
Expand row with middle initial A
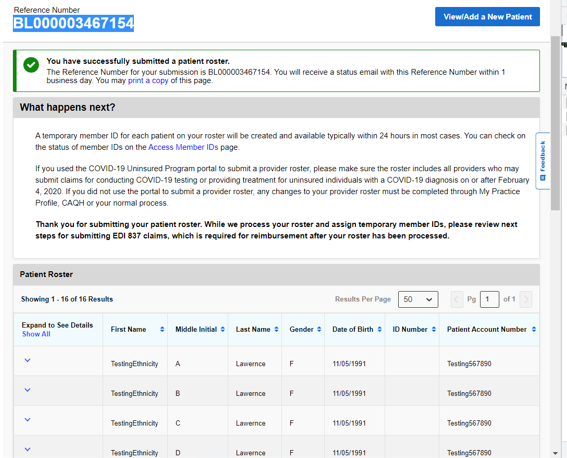[27, 360]
